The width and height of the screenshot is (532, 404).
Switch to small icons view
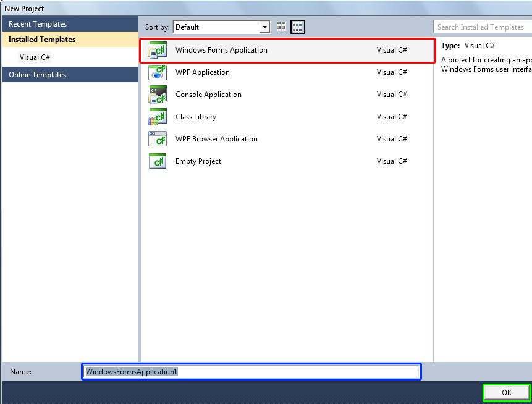point(281,27)
